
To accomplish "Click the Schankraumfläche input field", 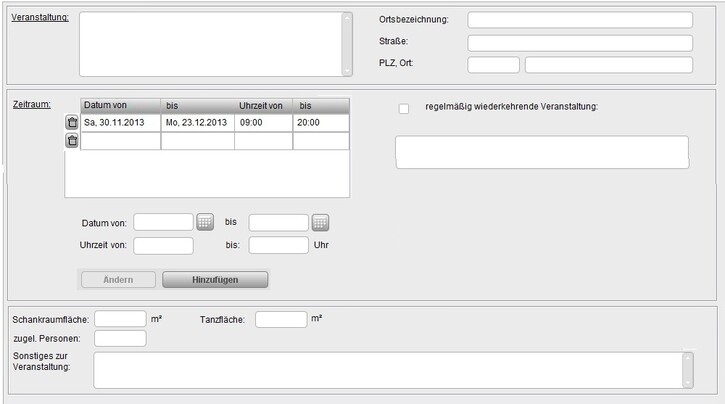I will pos(120,319).
